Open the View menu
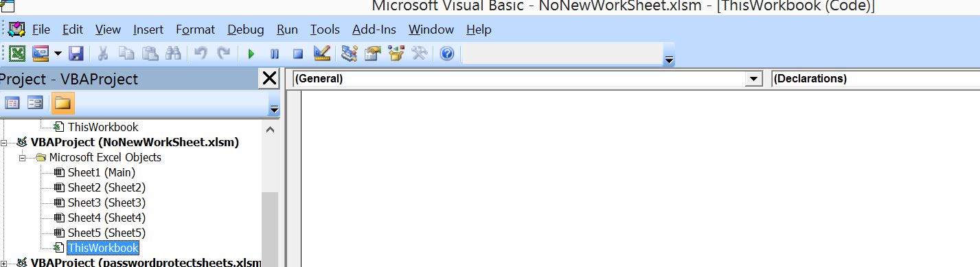 click(108, 30)
